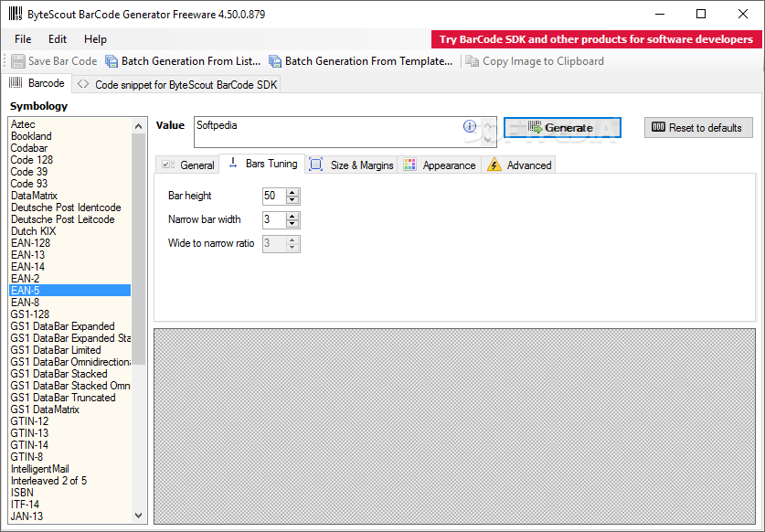Viewport: 765px width, 532px height.
Task: Click the Copy Image to Clipboard icon
Action: 472,61
